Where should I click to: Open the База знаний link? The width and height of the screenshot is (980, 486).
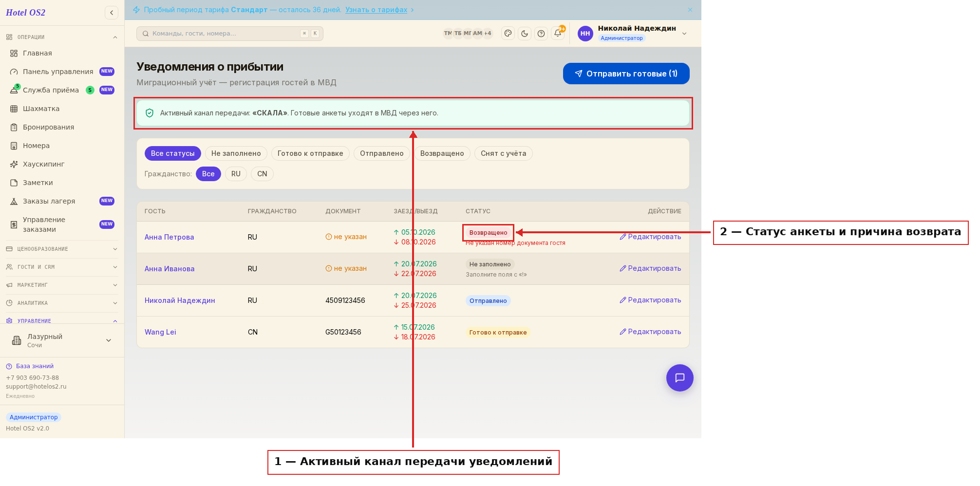pyautogui.click(x=30, y=366)
